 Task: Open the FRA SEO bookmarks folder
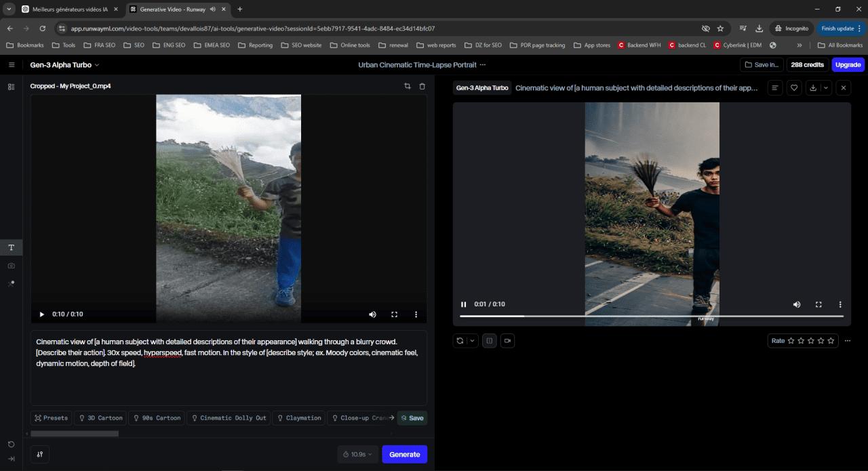pos(99,45)
